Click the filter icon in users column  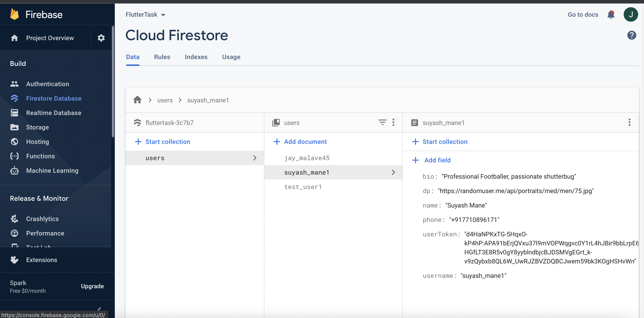[382, 122]
